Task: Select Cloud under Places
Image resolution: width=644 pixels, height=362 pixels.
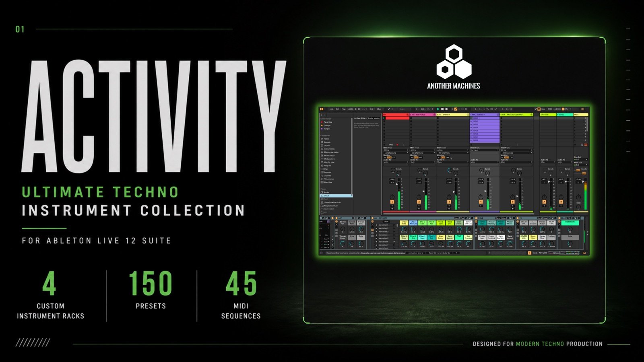Action: (x=336, y=195)
